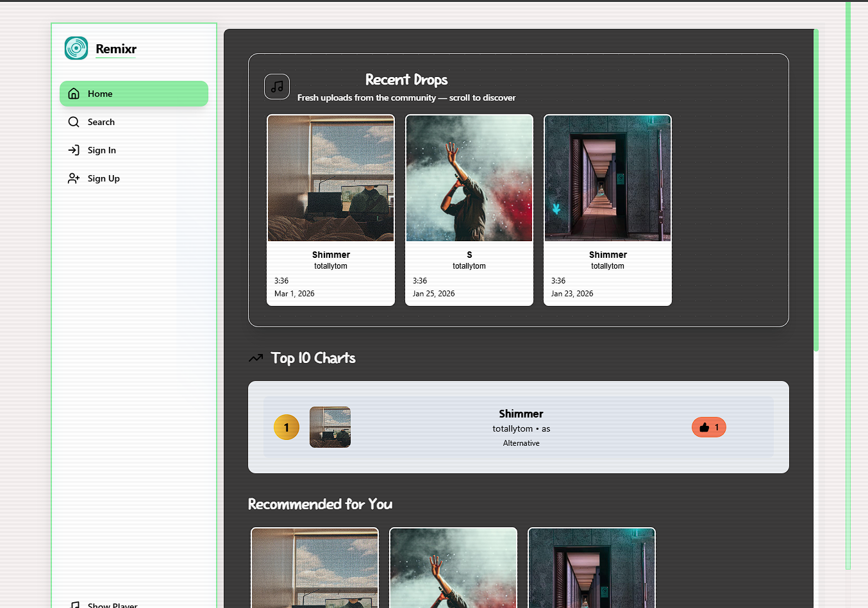868x608 pixels.
Task: Open the Sign Up page
Action: (x=103, y=178)
